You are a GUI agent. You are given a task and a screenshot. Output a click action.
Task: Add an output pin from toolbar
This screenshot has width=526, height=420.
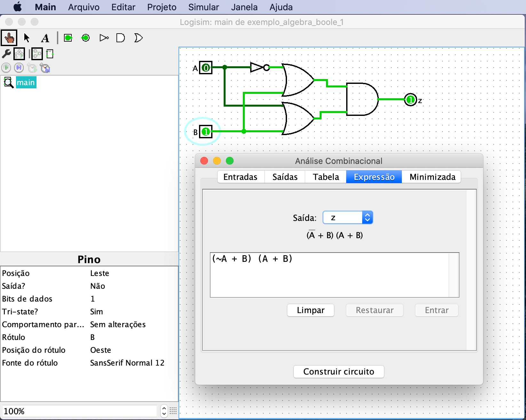coord(85,38)
